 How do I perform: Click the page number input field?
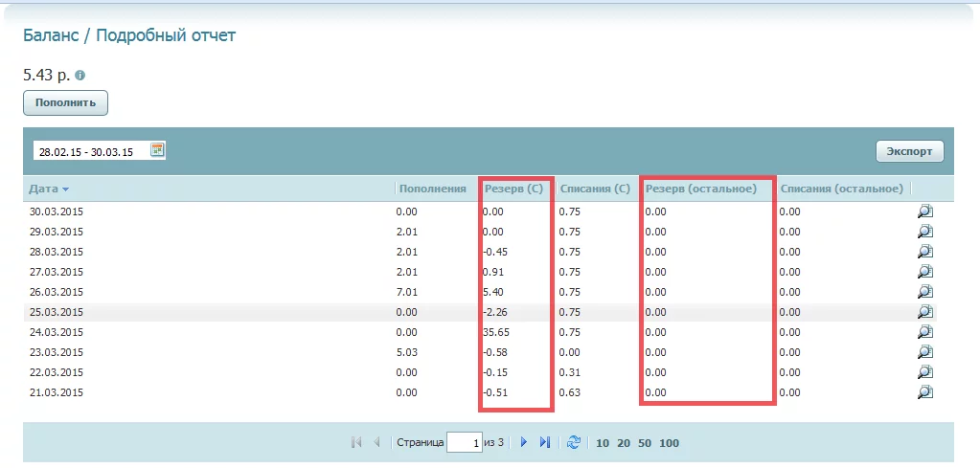pos(465,443)
